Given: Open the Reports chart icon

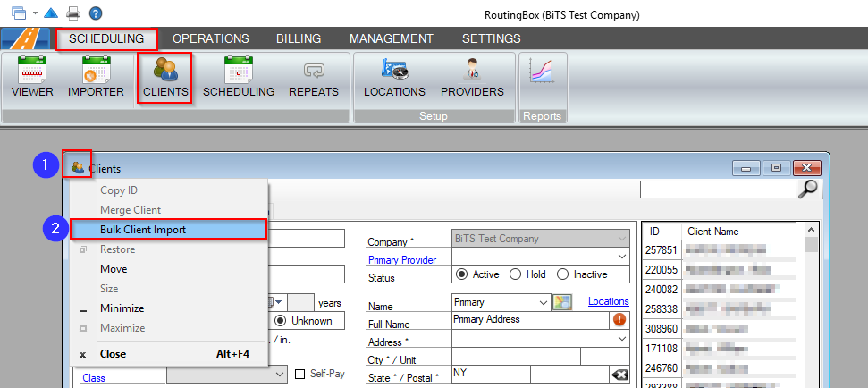Looking at the screenshot, I should [543, 72].
